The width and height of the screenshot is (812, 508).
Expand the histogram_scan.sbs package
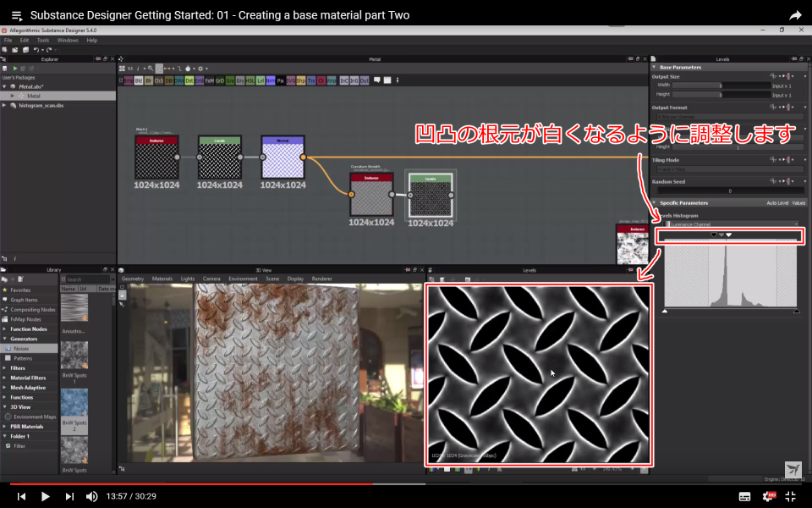pyautogui.click(x=5, y=105)
